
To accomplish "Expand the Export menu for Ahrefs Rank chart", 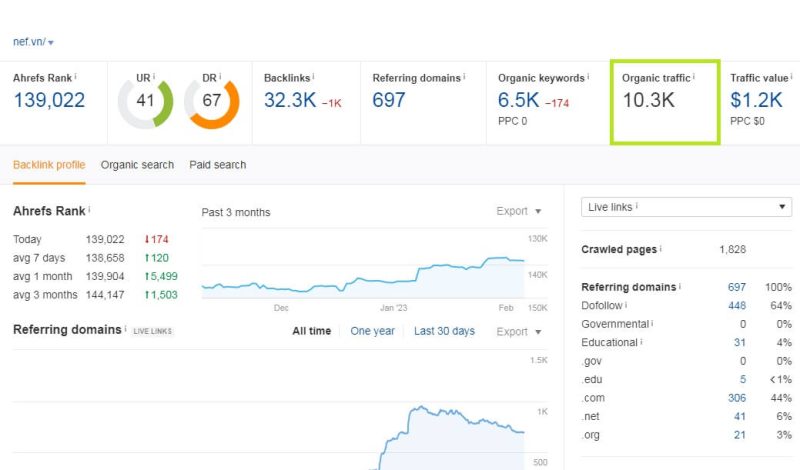I will pyautogui.click(x=519, y=211).
